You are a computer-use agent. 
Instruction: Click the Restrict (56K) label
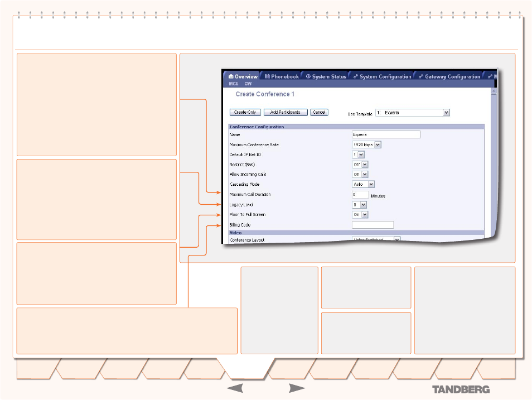(x=242, y=165)
